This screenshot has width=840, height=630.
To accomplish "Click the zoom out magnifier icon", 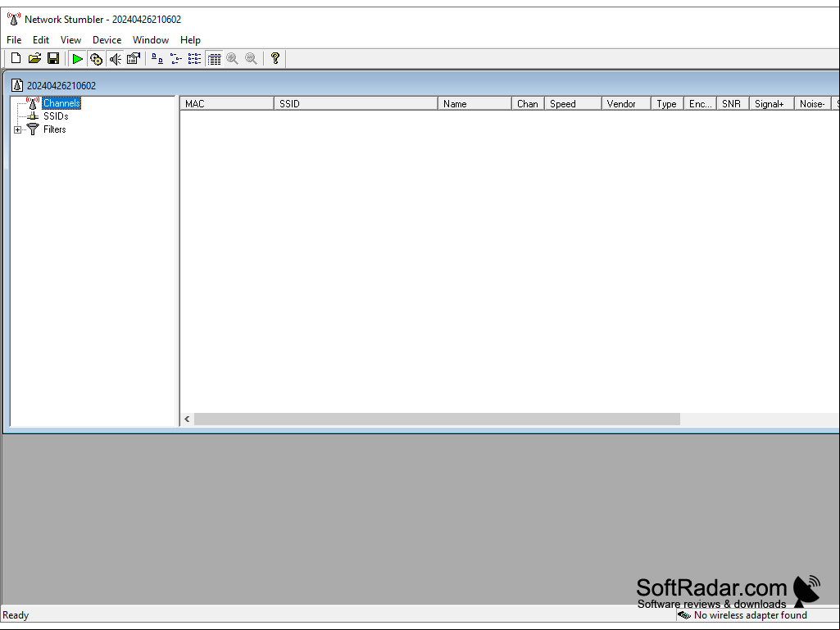I will tap(252, 59).
